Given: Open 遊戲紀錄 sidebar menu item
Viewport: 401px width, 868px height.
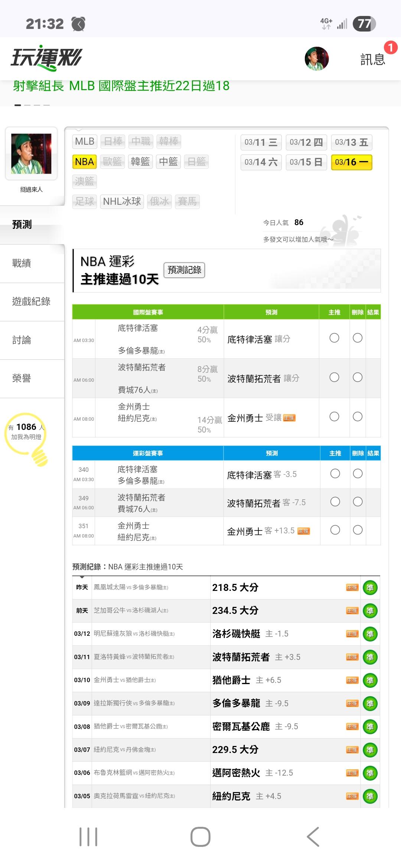Looking at the screenshot, I should pyautogui.click(x=32, y=302).
